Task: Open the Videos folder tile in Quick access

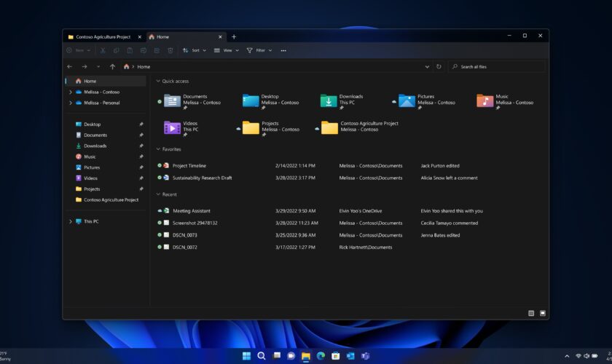Action: 181,128
